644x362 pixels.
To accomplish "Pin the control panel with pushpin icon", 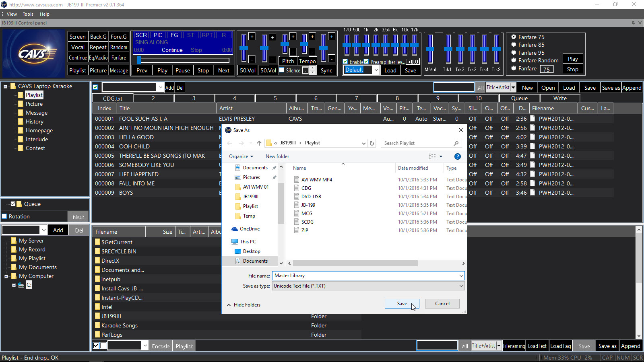I will click(633, 23).
